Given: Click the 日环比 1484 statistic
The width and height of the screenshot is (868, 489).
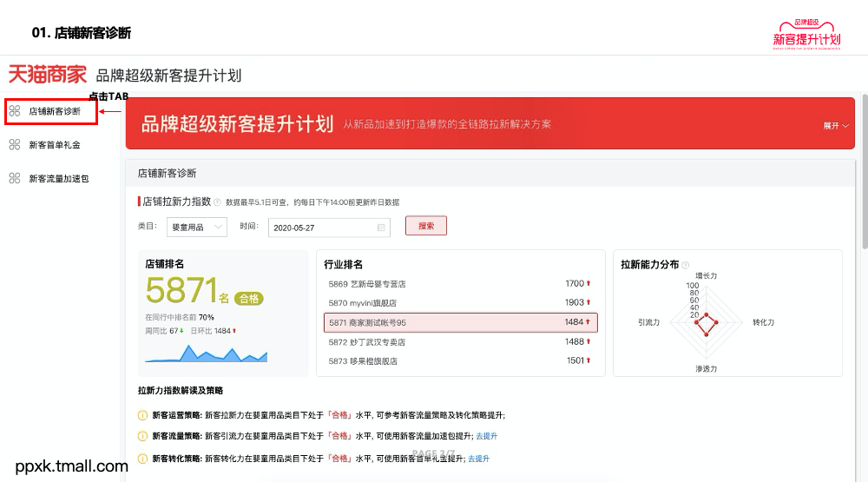Looking at the screenshot, I should pos(214,331).
